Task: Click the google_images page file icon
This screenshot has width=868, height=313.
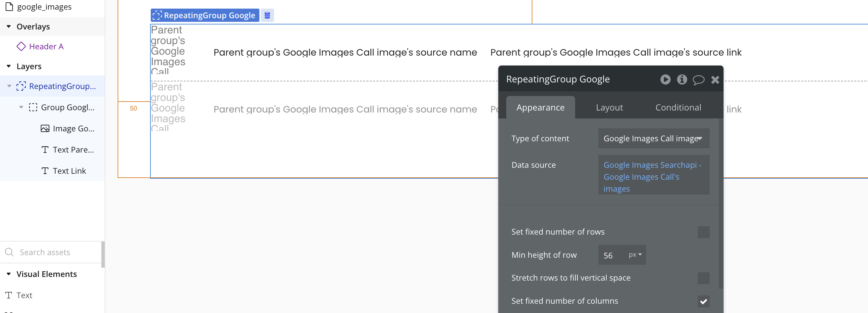Action: [9, 7]
